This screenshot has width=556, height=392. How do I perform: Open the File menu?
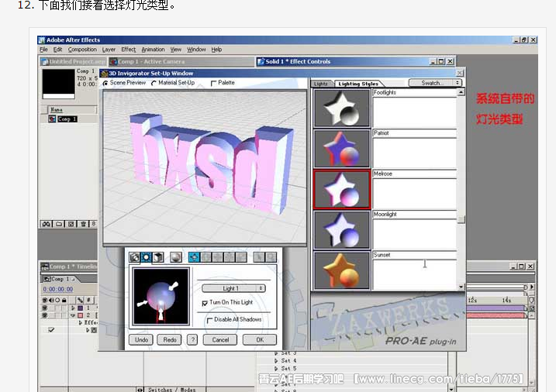43,50
